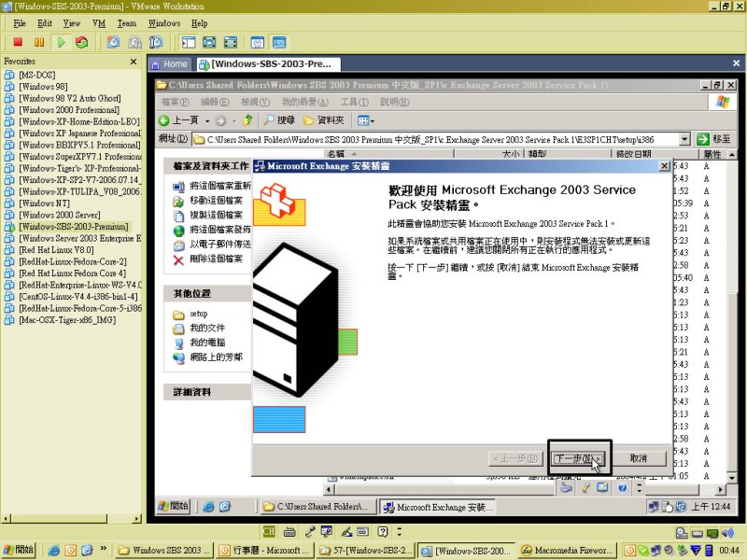
Task: Close the Favorites sidebar panel
Action: (x=134, y=62)
